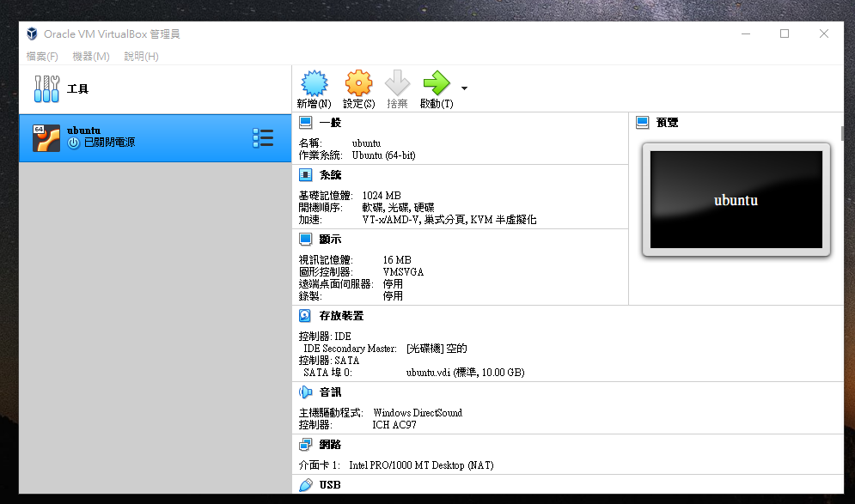Click the 16 MB video memory value
This screenshot has height=504, width=855.
(x=397, y=260)
